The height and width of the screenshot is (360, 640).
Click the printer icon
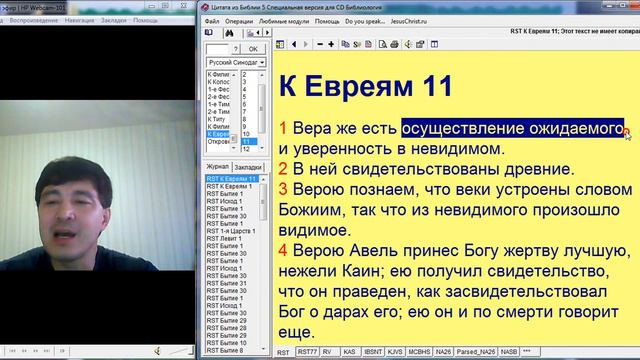[394, 44]
